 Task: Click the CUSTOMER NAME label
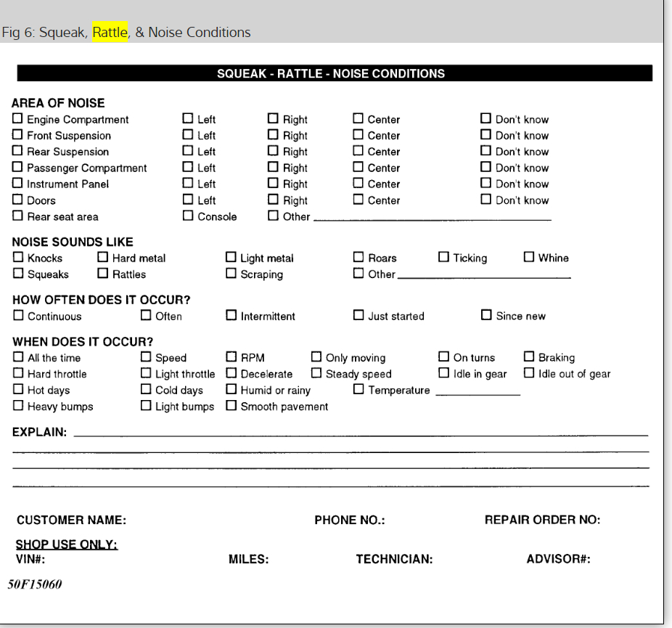71,520
